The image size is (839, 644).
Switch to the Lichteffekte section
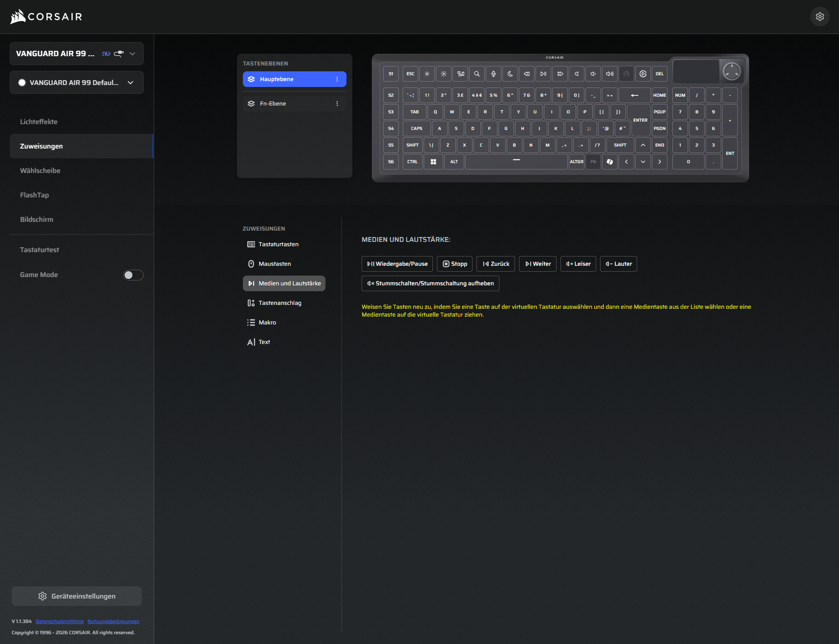39,122
